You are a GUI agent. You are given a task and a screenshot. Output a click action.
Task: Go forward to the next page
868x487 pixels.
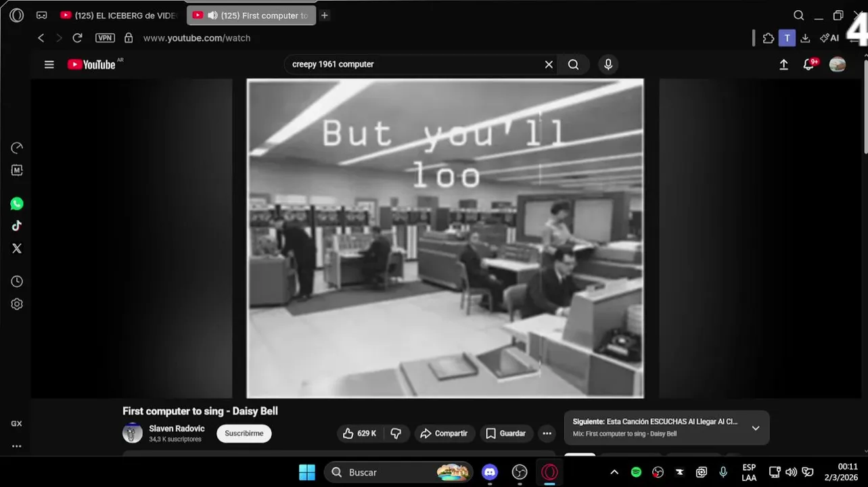[59, 38]
